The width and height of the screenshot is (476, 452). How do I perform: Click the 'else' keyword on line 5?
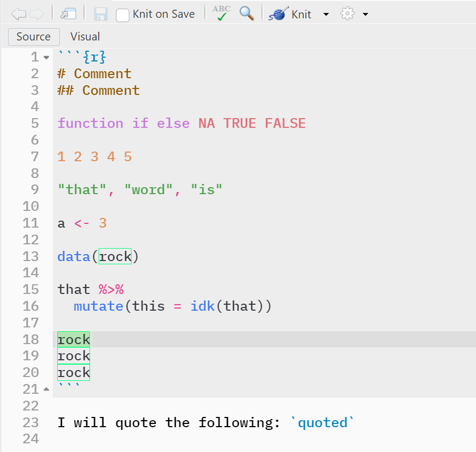tap(174, 124)
